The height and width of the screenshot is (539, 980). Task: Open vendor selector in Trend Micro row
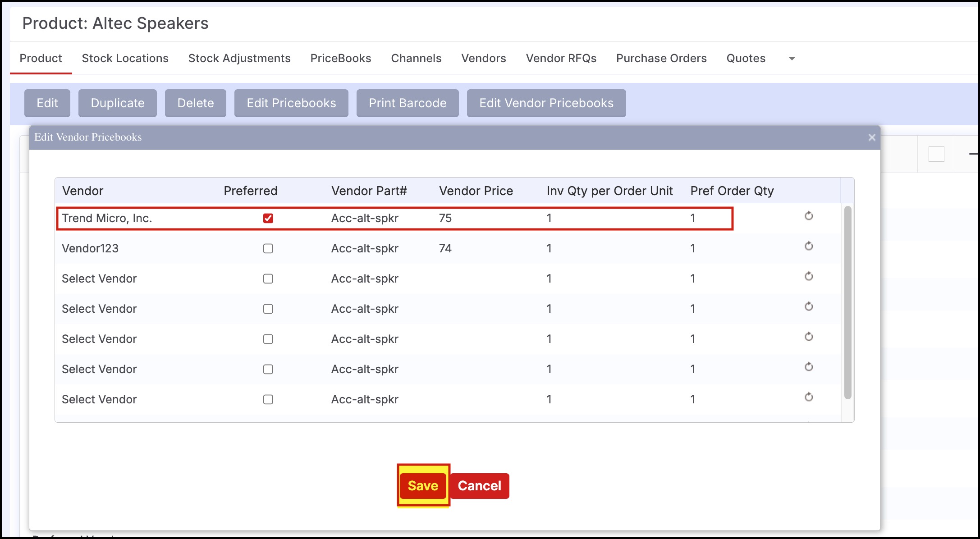click(107, 218)
